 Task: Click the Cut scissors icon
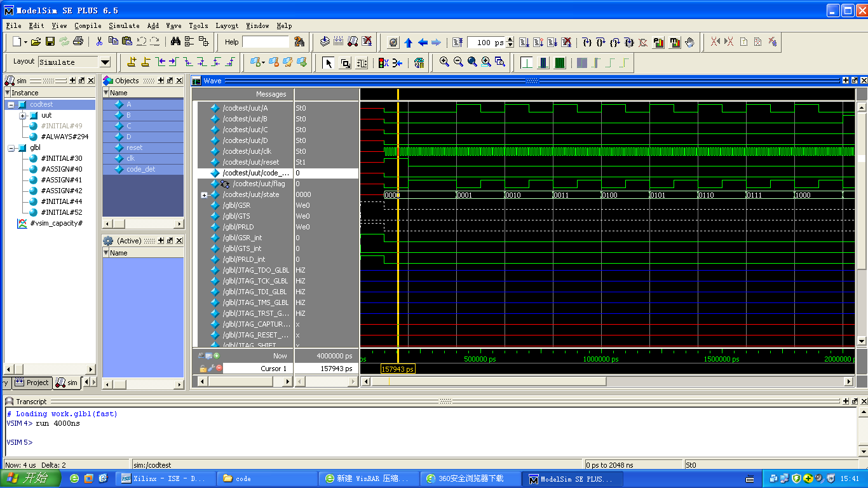click(x=99, y=42)
